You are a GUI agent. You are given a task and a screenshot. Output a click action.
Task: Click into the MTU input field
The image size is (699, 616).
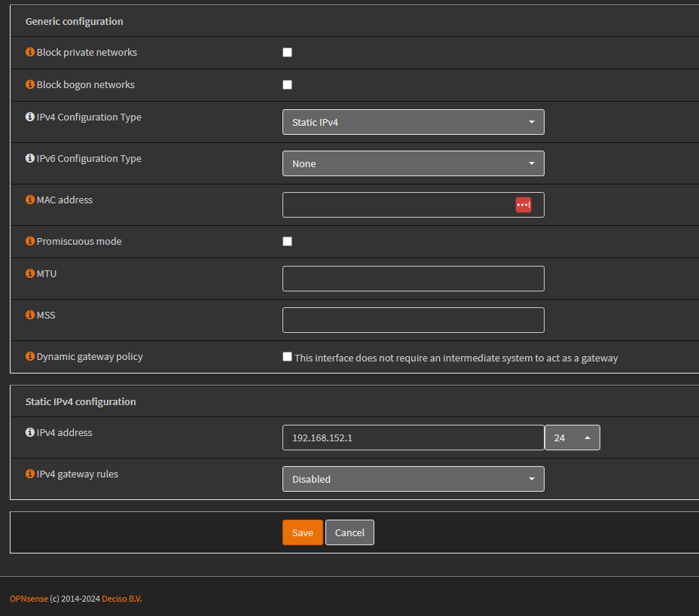414,279
